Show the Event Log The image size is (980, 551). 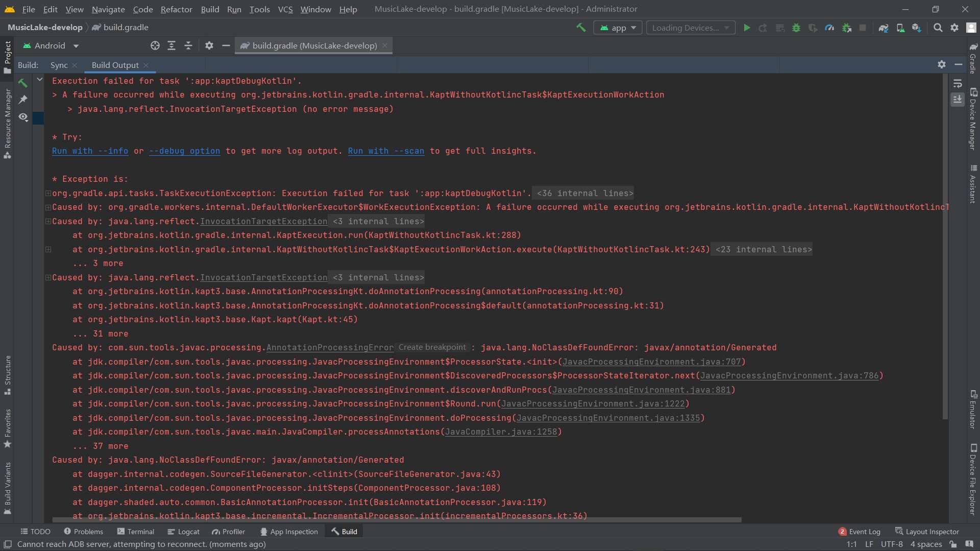pyautogui.click(x=865, y=532)
